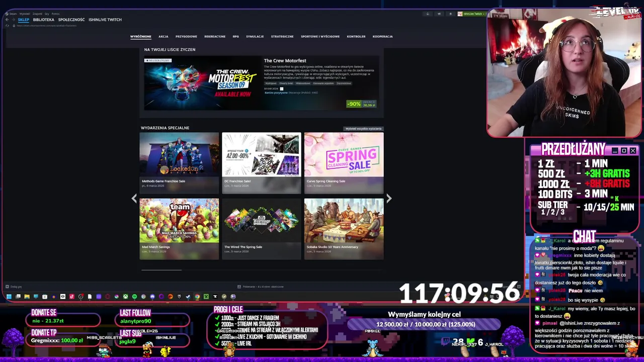644x362 pixels.
Task: Open The Crew Motorfest banner image
Action: (201, 83)
